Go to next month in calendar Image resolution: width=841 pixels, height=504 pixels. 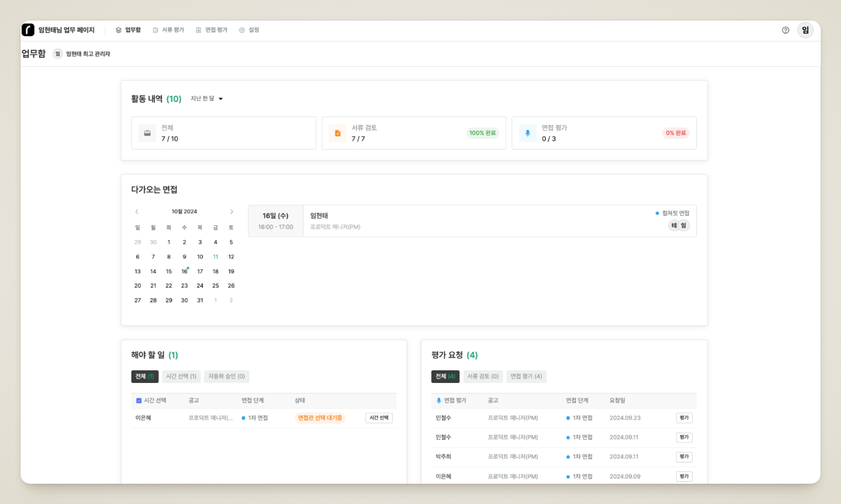click(x=231, y=211)
